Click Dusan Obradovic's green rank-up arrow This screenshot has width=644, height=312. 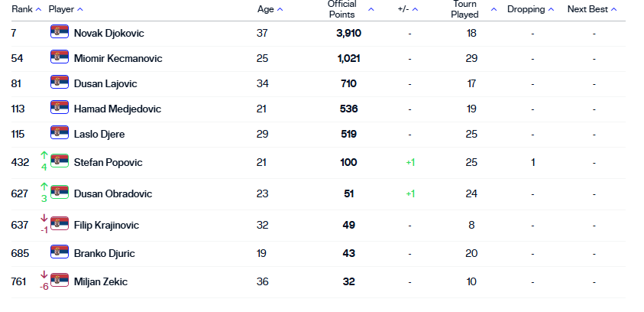(44, 187)
